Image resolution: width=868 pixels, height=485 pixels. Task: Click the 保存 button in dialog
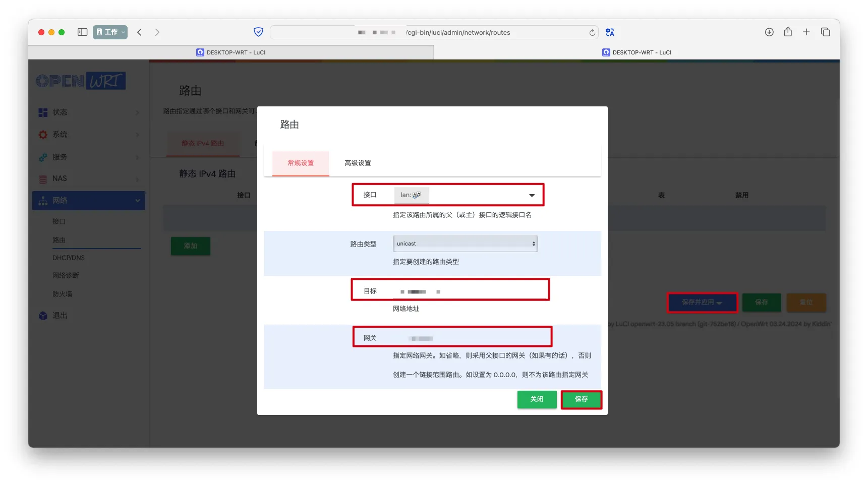(581, 399)
